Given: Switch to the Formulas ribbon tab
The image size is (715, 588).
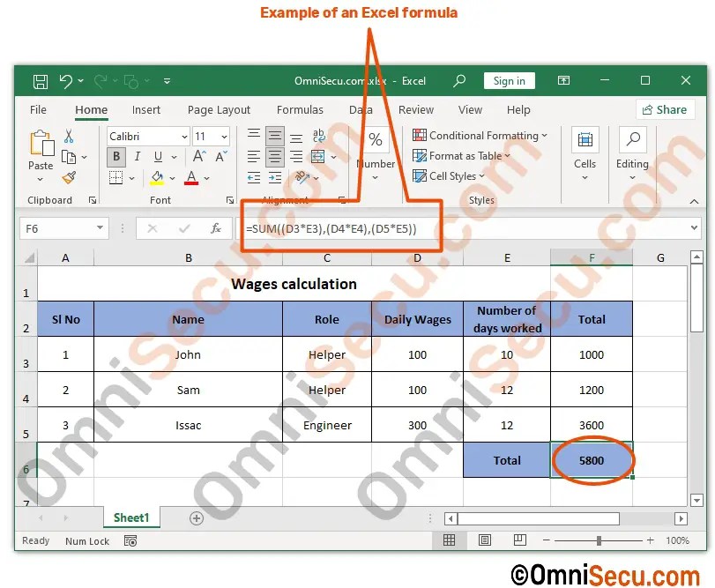Looking at the screenshot, I should click(x=300, y=109).
